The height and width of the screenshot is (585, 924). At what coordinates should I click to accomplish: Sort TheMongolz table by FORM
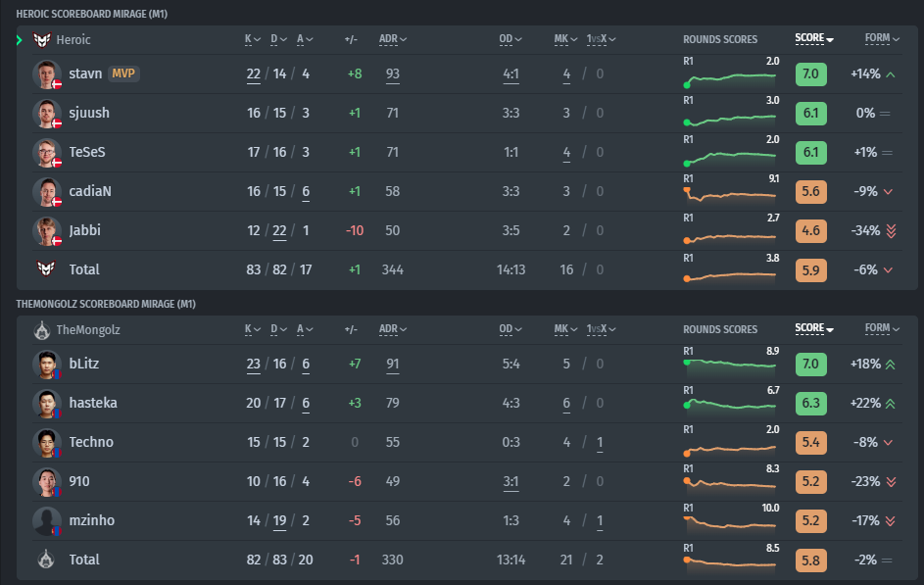(x=882, y=328)
